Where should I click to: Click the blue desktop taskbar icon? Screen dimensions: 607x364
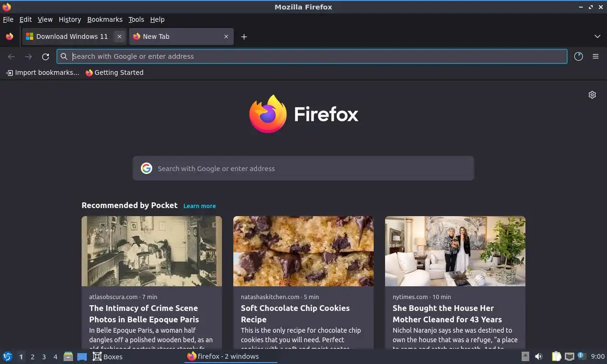(x=82, y=356)
